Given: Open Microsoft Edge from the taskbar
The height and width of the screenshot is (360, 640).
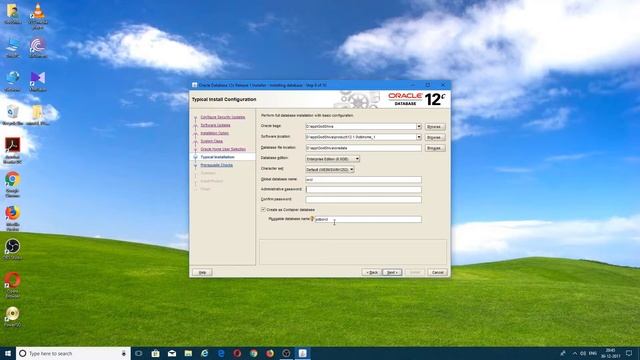Looking at the screenshot, I should 221,353.
